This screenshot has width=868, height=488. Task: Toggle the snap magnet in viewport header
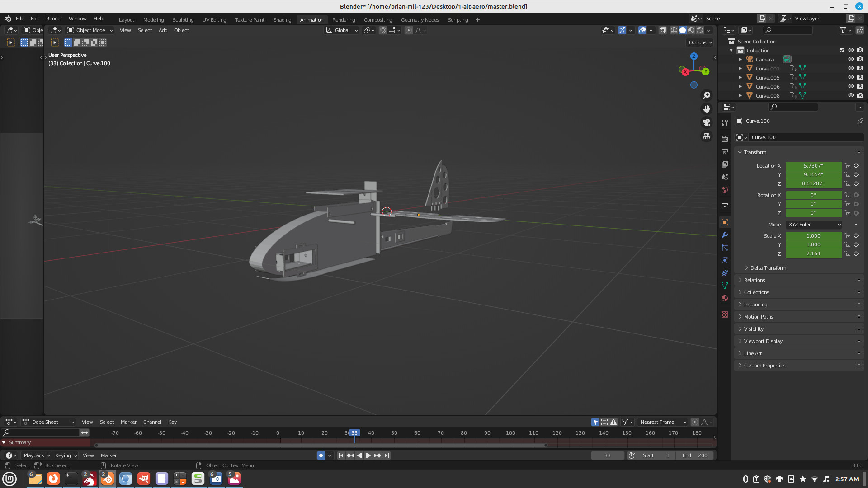[382, 30]
